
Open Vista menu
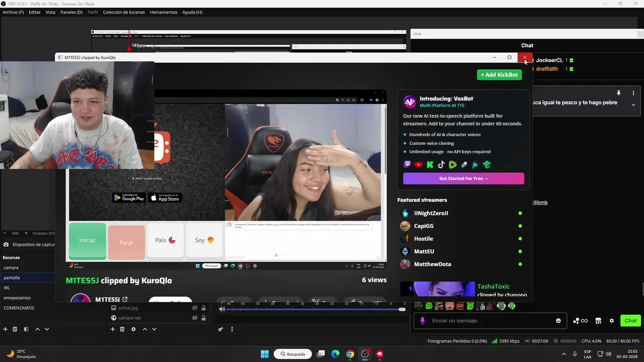coord(50,12)
